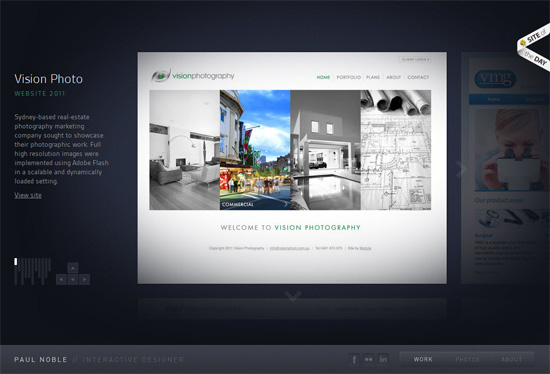Image resolution: width=550 pixels, height=374 pixels.
Task: Open the COMMERCIAL street photo thumbnail
Action: click(x=255, y=150)
